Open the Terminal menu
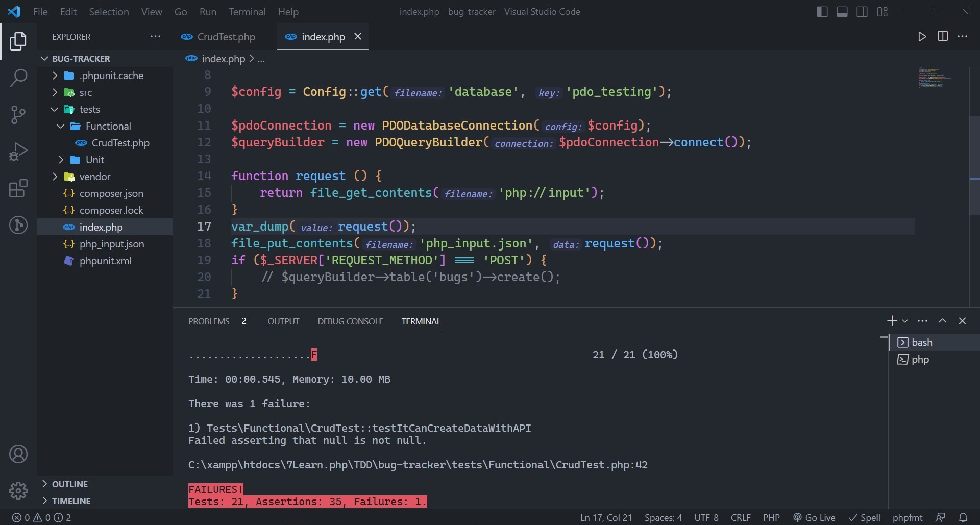Screen dimensions: 980x525 (x=247, y=12)
